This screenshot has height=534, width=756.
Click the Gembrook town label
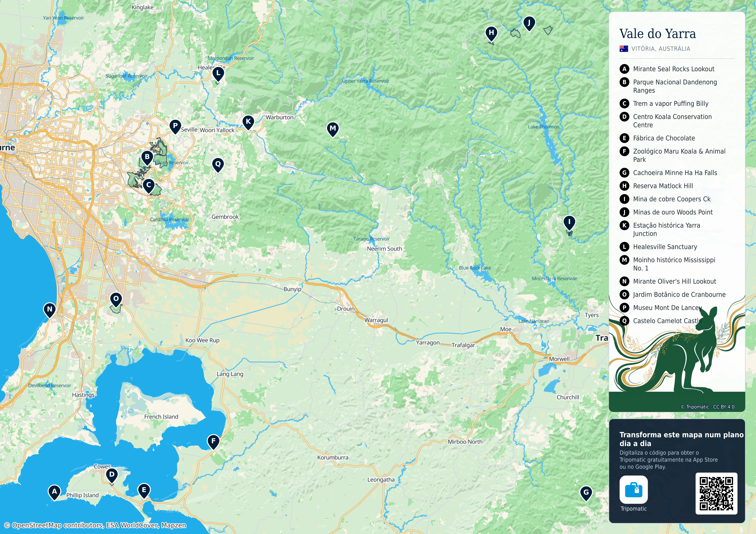click(x=225, y=217)
